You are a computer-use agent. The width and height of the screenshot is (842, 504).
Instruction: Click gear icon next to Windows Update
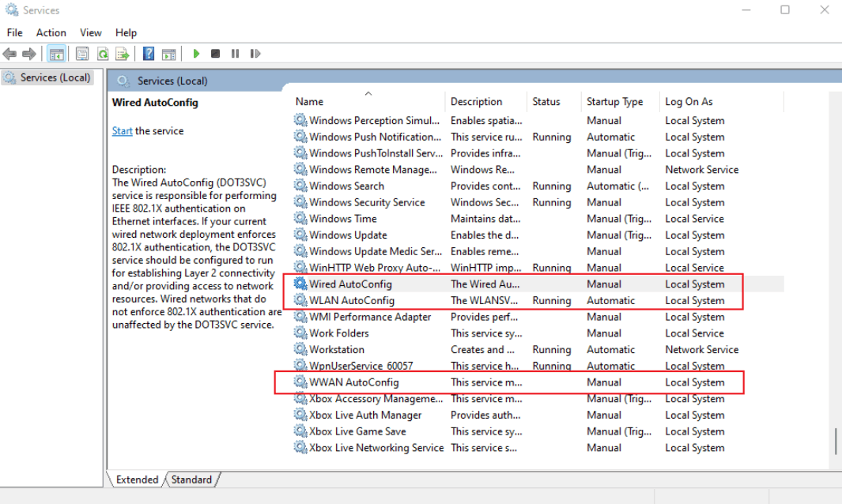click(x=300, y=235)
